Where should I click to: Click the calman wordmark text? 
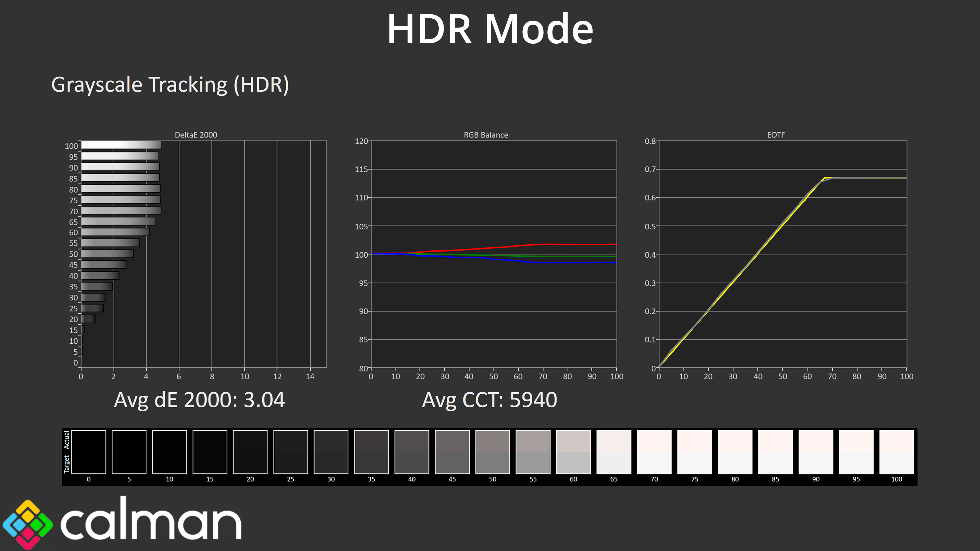(151, 523)
